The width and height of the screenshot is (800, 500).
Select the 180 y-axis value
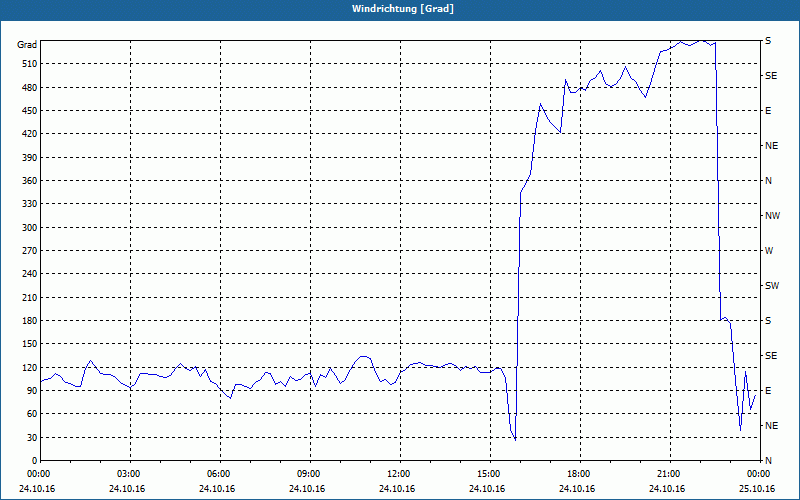coord(30,321)
